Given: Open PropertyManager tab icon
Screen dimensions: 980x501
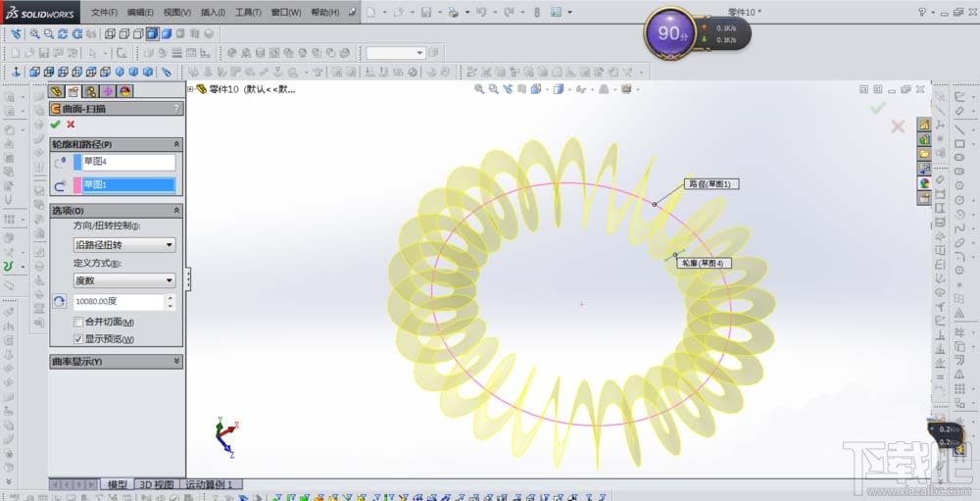Looking at the screenshot, I should point(73,91).
